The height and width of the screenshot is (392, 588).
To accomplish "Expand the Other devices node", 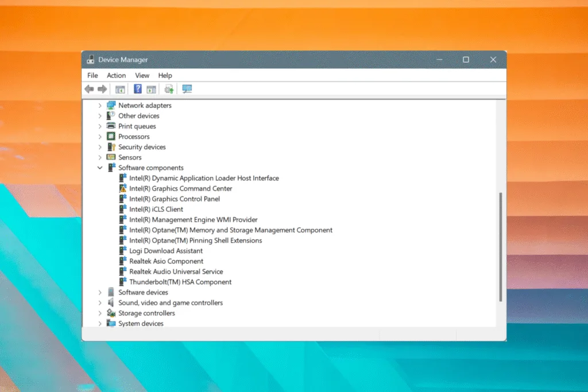I will (x=100, y=116).
